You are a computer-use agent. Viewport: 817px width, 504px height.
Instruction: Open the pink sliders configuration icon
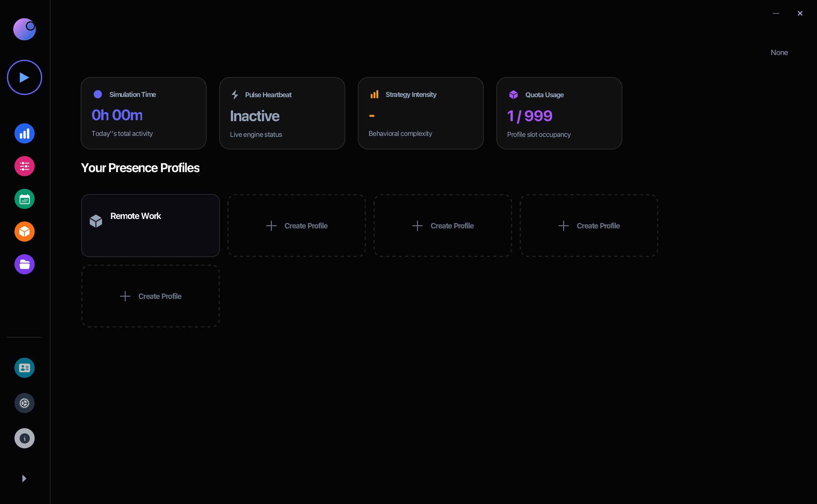[24, 166]
